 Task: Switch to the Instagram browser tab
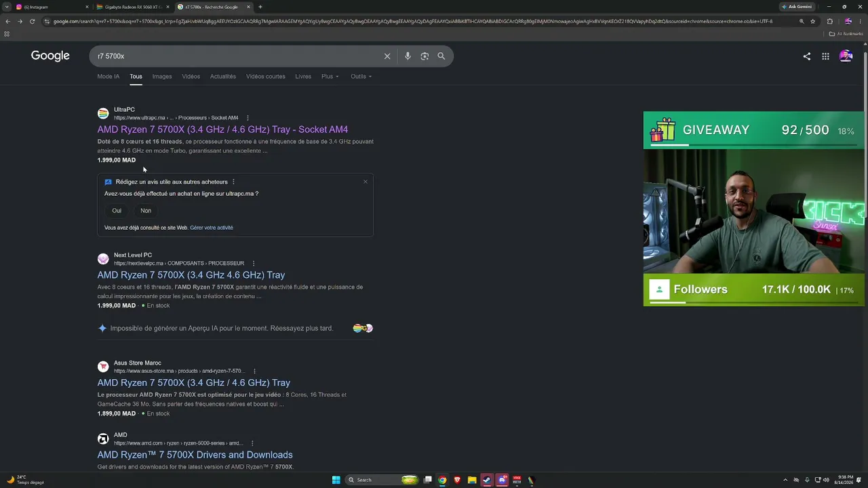coord(53,7)
